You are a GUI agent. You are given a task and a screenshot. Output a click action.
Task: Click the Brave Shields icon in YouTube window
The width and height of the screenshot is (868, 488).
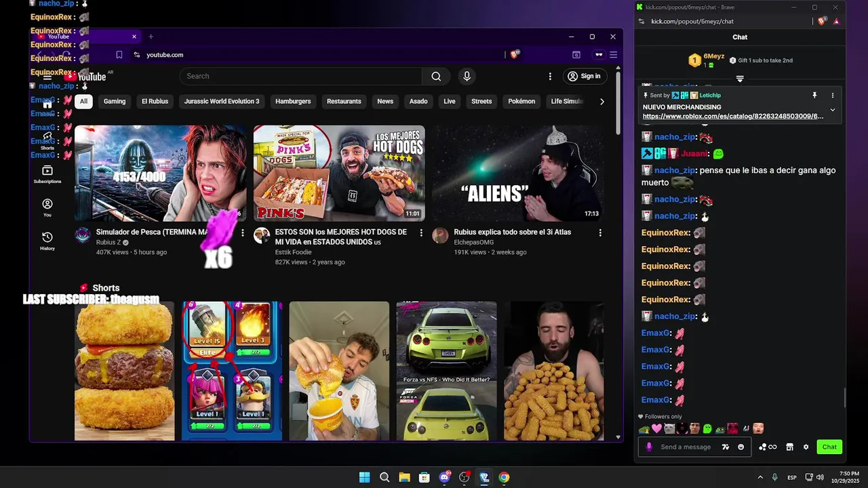[x=515, y=54]
